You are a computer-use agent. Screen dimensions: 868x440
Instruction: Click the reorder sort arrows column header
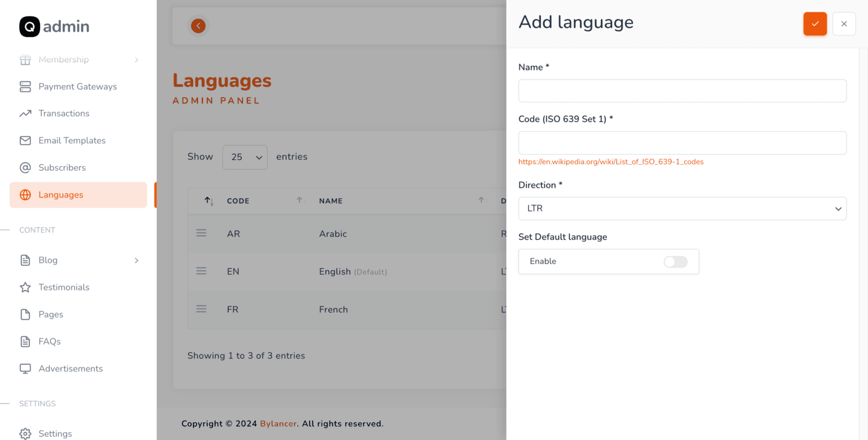click(209, 201)
